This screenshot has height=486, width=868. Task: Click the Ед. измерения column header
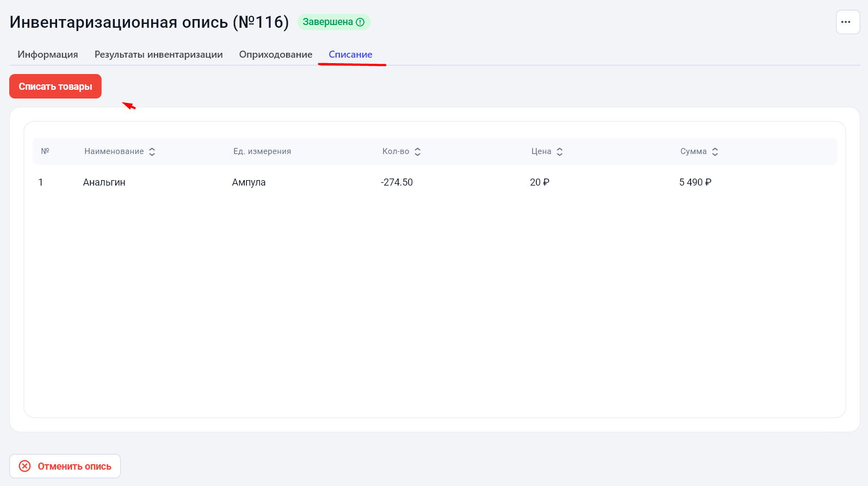point(262,151)
